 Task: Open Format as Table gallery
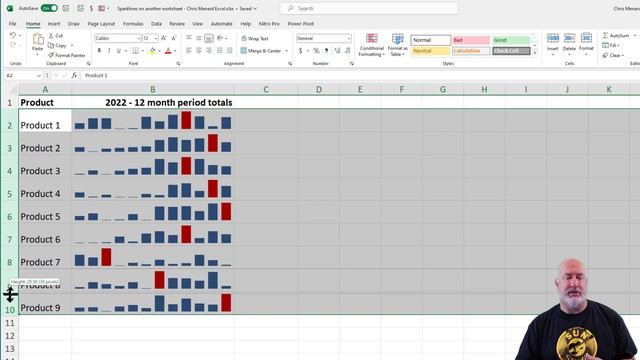[398, 45]
